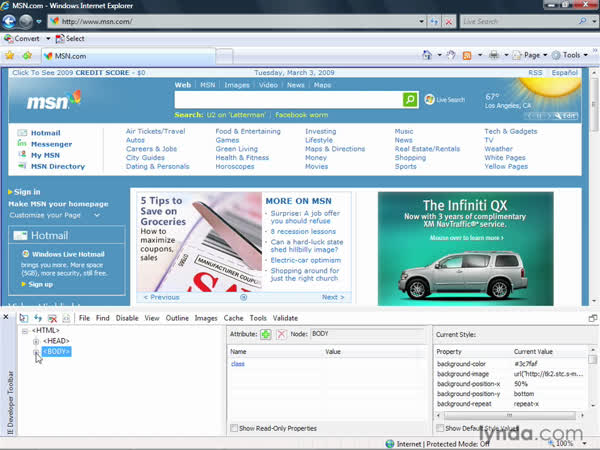Toggle Show Default Style Values checkbox
Viewport: 600px width, 450px height.
click(x=441, y=428)
